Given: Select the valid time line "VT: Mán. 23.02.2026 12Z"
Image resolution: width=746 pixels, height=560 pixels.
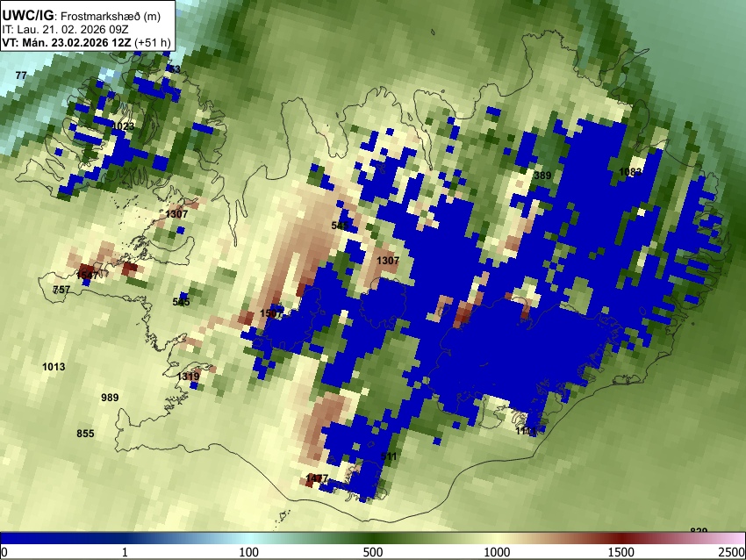Looking at the screenshot, I should click(x=67, y=42).
